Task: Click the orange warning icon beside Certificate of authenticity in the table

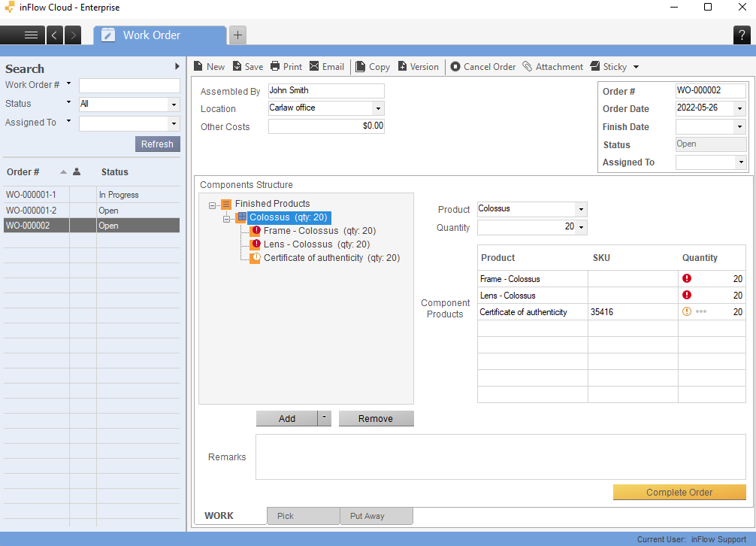Action: (687, 311)
